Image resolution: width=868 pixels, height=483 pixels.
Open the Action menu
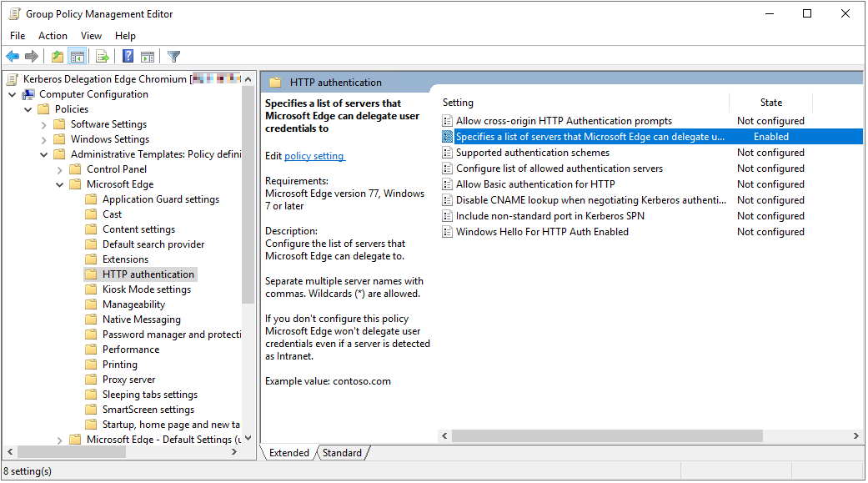click(53, 35)
